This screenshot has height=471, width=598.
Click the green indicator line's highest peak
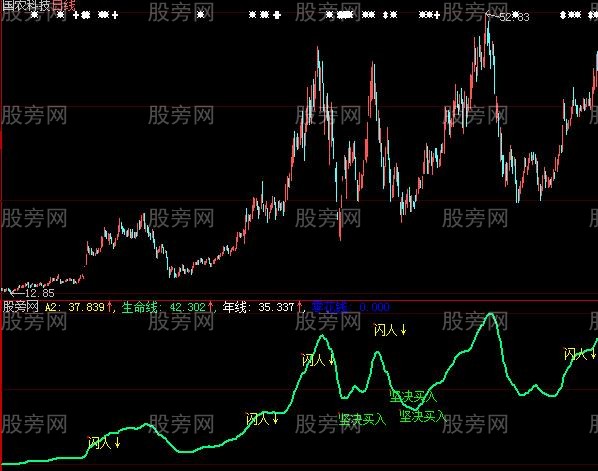pyautogui.click(x=490, y=314)
